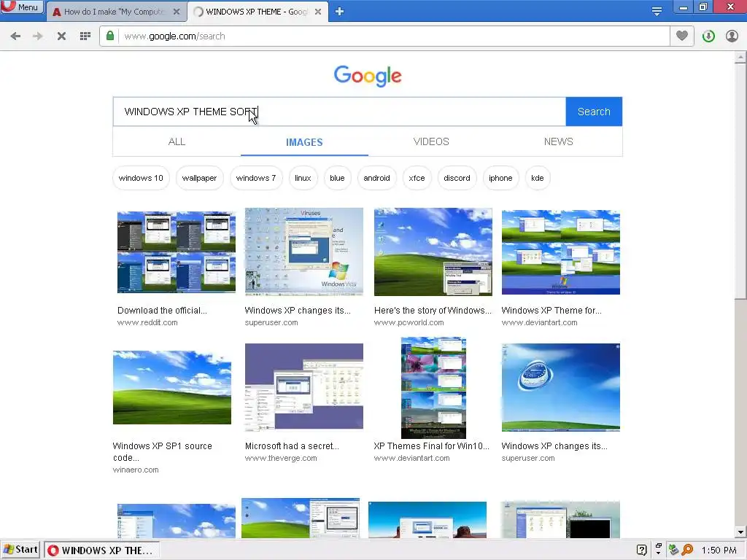This screenshot has width=747, height=560.
Task: Click the Google logo
Action: pos(368,76)
